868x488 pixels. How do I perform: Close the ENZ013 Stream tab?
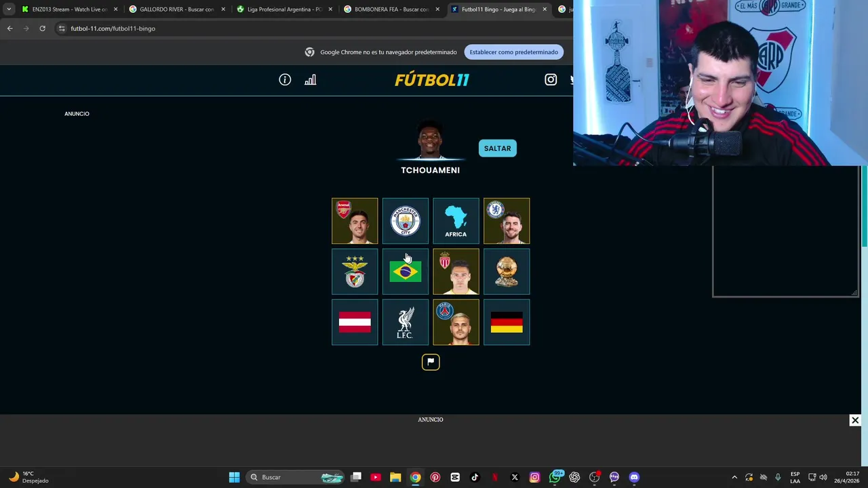pos(116,9)
